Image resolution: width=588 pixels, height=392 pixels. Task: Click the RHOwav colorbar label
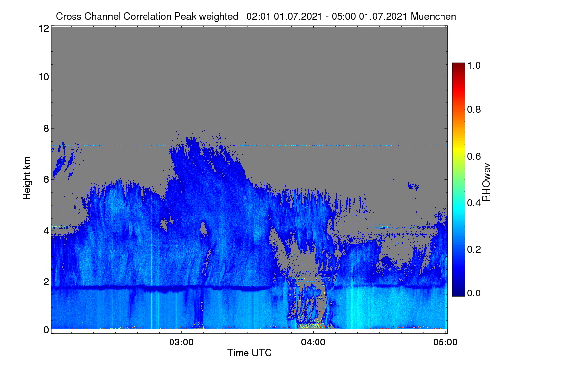coord(486,182)
